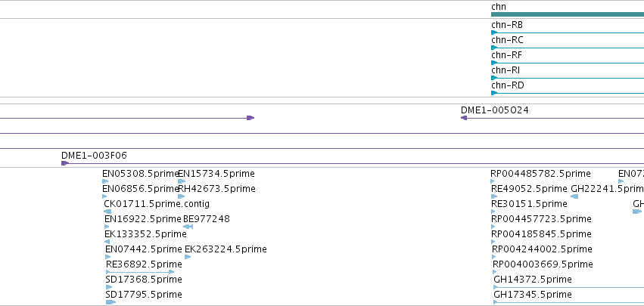Select EST RE30151.5prime label

529,204
